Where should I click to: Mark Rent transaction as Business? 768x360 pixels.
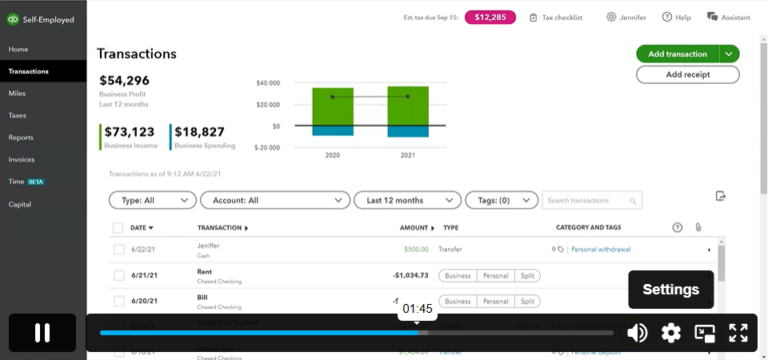(457, 276)
